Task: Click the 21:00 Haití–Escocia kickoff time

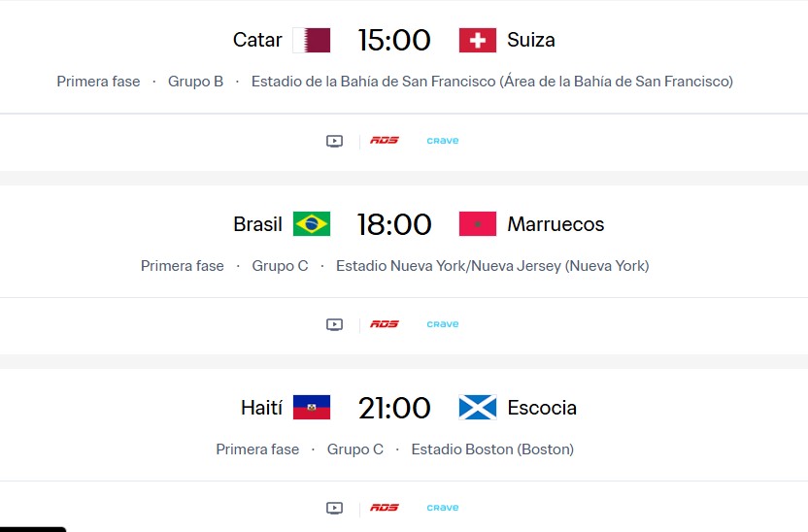Action: 394,408
